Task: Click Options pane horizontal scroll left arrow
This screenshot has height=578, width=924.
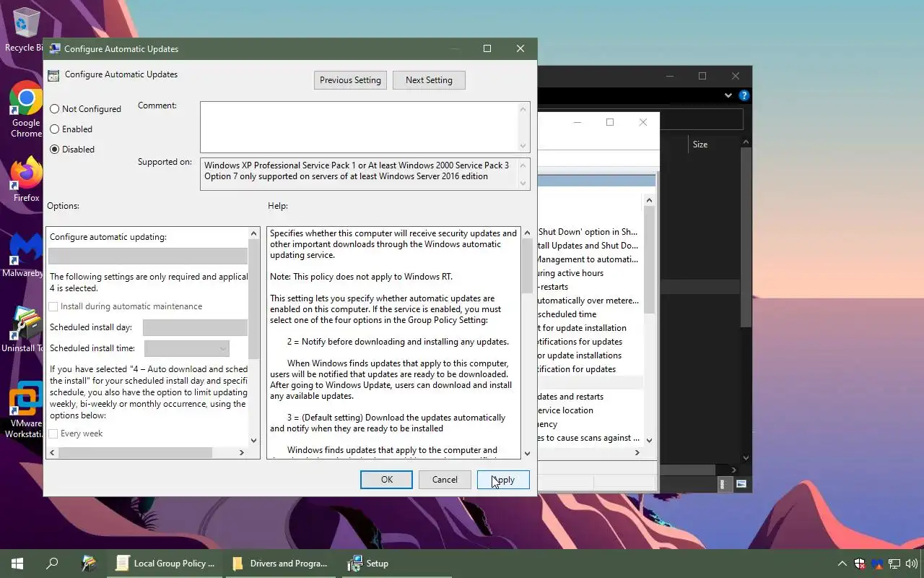Action: coord(53,452)
